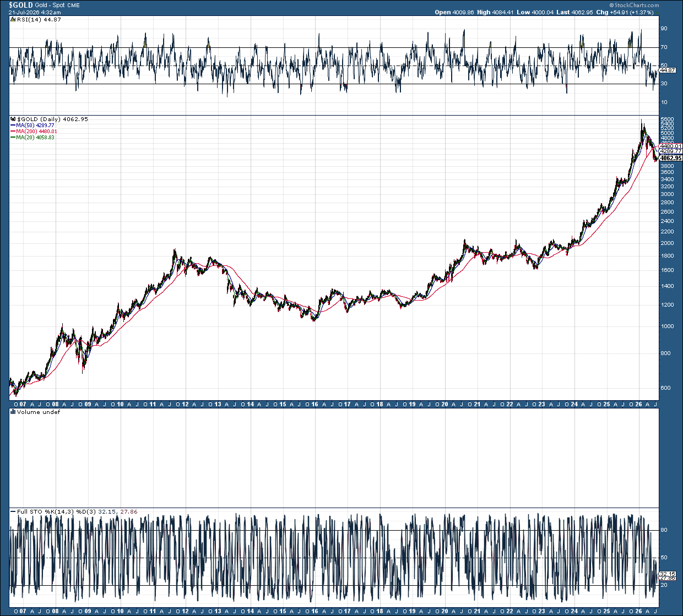Click year 16 on price panel time axis
The width and height of the screenshot is (683, 616).
[x=315, y=404]
